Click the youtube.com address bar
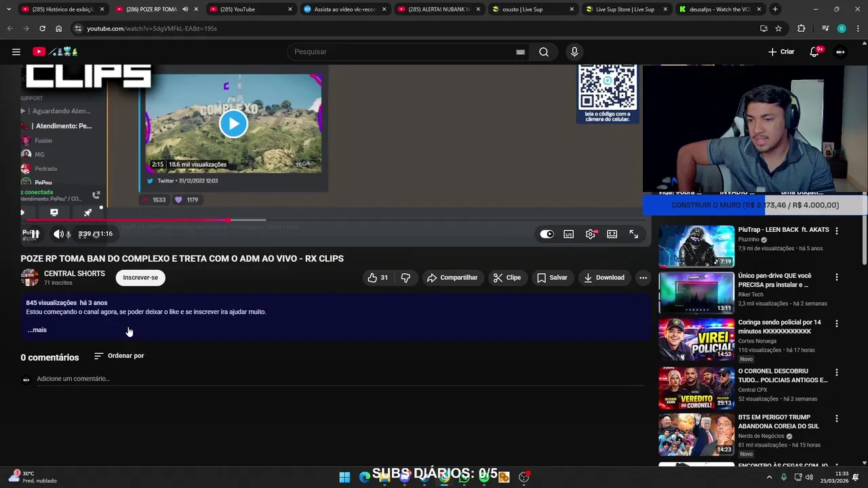This screenshot has width=868, height=488. 414,28
